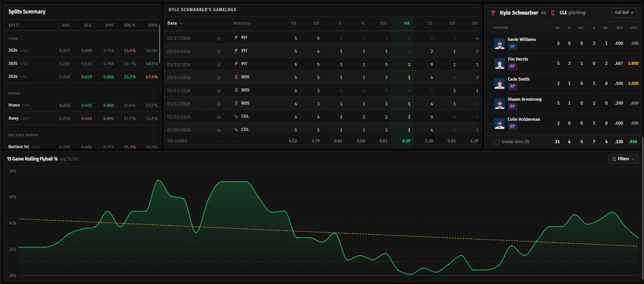
Task: Click the Red Sox logo in the 05/14/2026 row
Action: (x=236, y=77)
